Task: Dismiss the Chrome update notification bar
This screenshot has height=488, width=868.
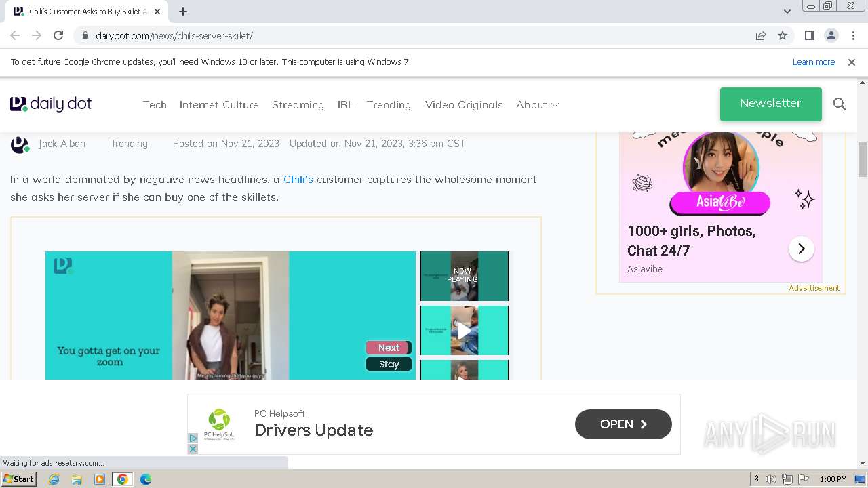Action: (x=852, y=62)
